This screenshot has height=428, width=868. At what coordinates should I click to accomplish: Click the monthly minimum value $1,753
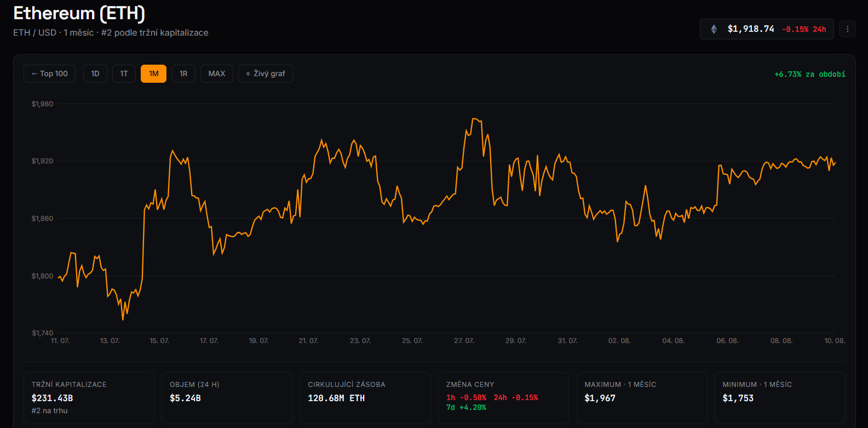[738, 398]
